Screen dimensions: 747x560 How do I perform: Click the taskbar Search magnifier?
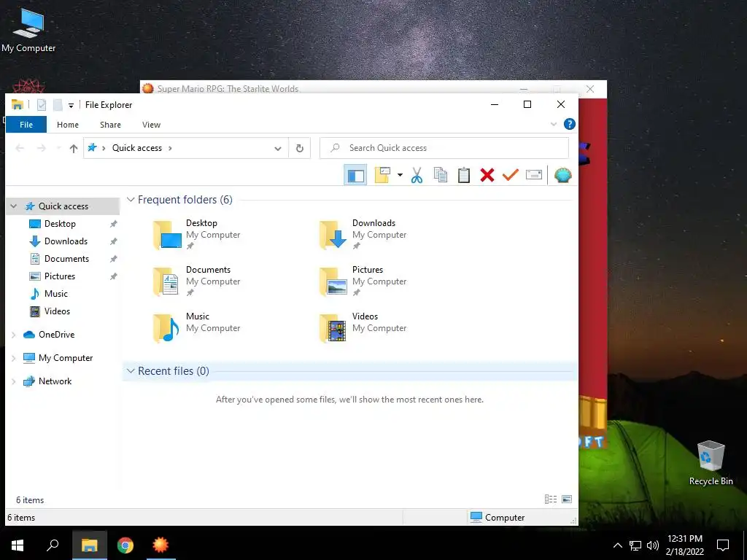tap(53, 545)
